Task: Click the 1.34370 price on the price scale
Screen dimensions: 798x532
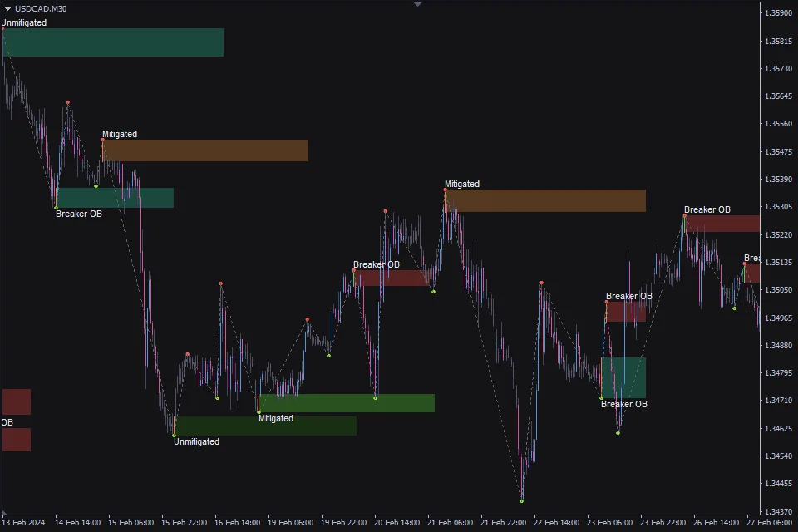Action: [x=777, y=511]
